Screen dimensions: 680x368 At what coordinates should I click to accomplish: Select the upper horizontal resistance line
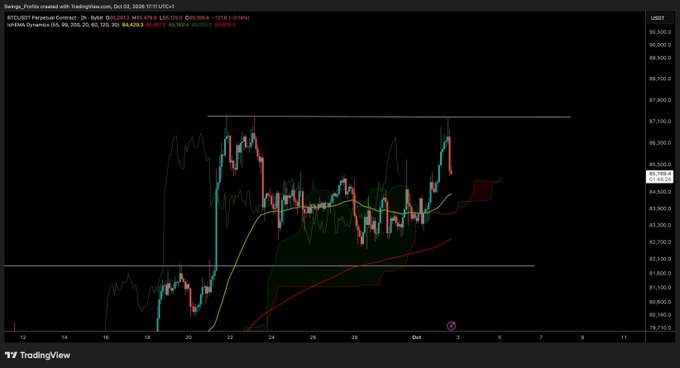(x=389, y=117)
